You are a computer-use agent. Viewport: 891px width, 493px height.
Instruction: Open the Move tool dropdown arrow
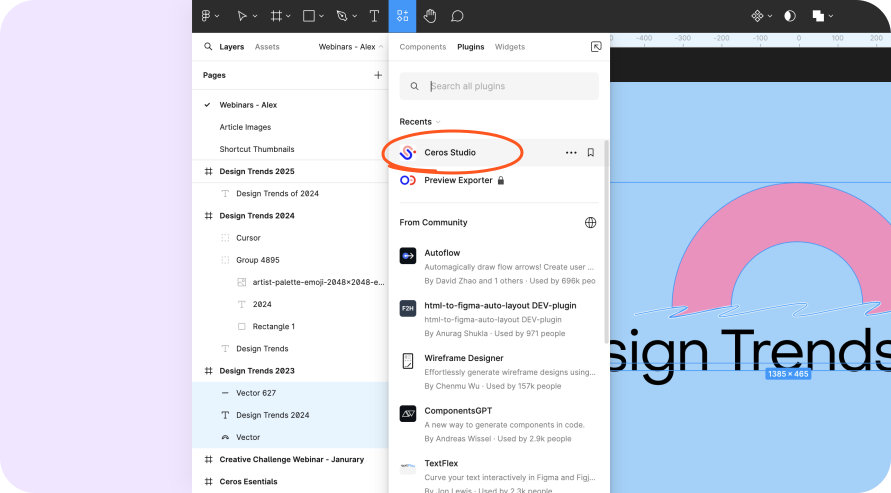tap(255, 16)
